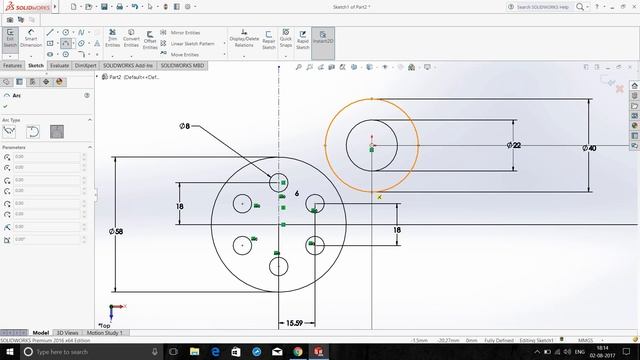Open Google Chrome from the taskbar
Image resolution: width=640 pixels, height=360 pixels.
pos(298,351)
